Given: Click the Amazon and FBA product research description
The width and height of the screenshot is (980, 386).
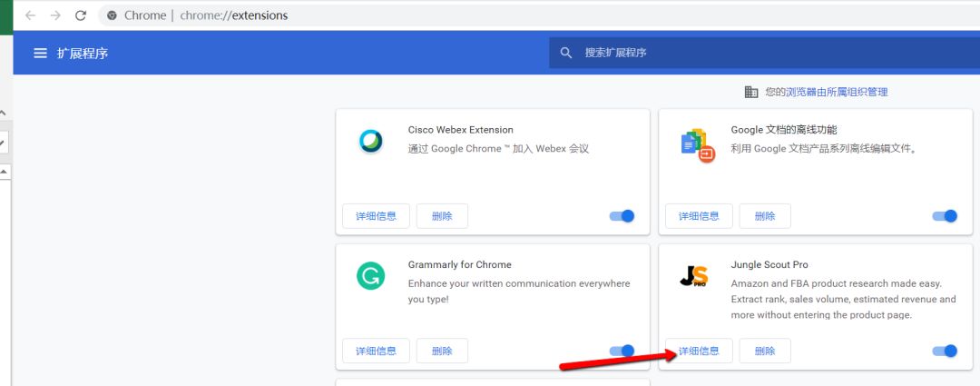Looking at the screenshot, I should pos(844,299).
